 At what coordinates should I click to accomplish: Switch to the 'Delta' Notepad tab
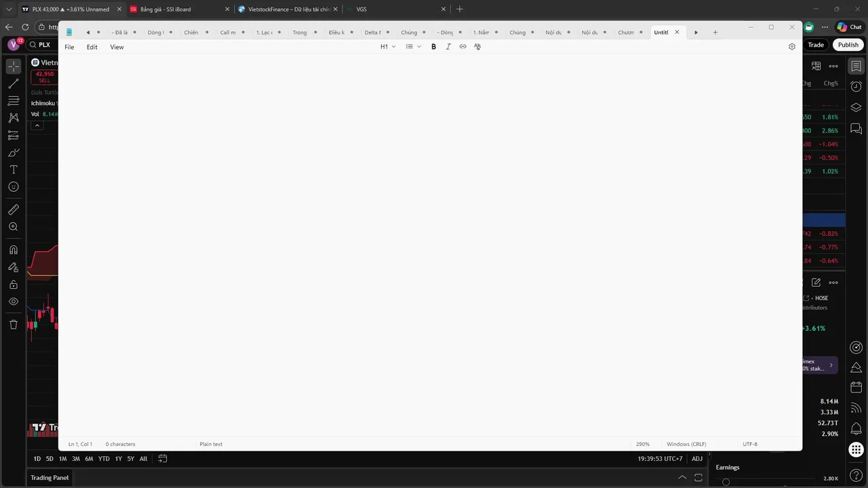[x=376, y=33]
